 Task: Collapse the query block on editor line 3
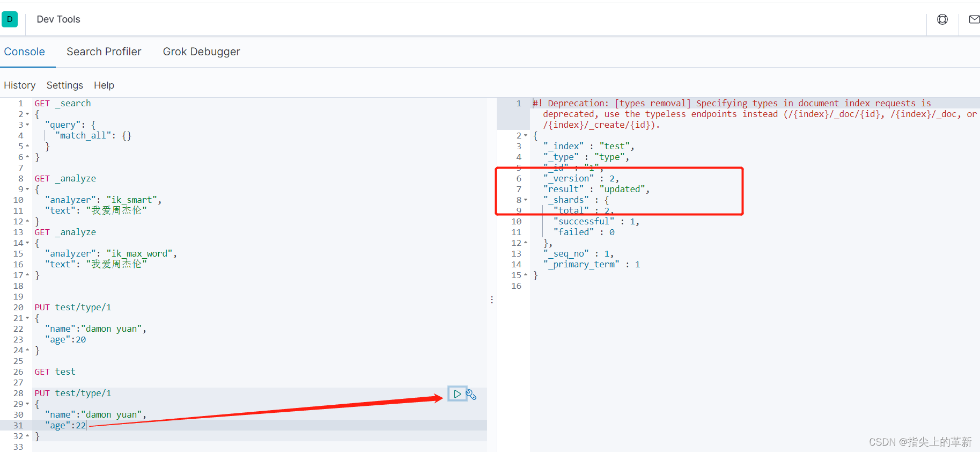click(x=27, y=125)
